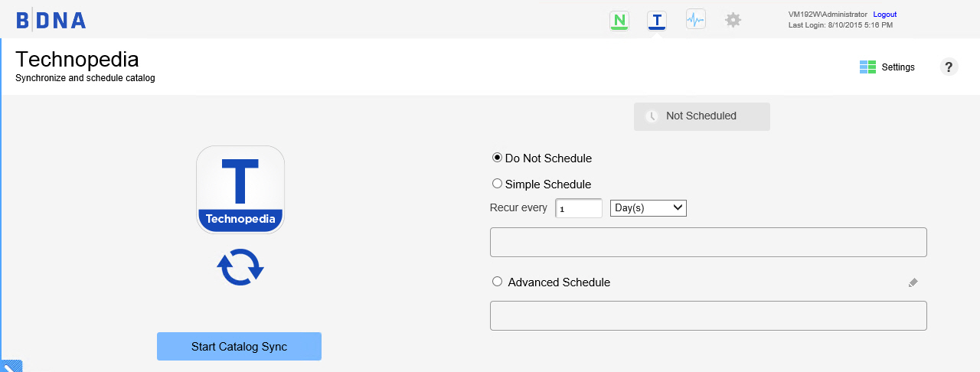Image resolution: width=980 pixels, height=372 pixels.
Task: Click the Not Scheduled status box
Action: coord(701,116)
